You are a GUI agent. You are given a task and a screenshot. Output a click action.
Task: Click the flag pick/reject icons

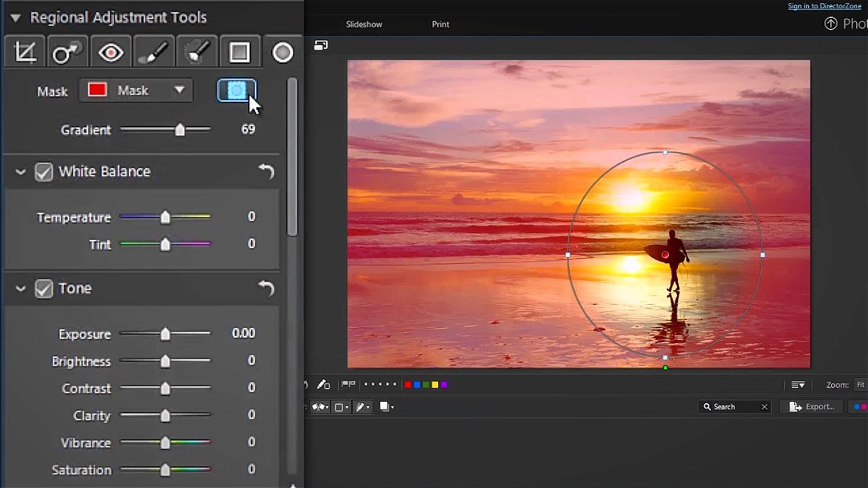[x=349, y=384]
